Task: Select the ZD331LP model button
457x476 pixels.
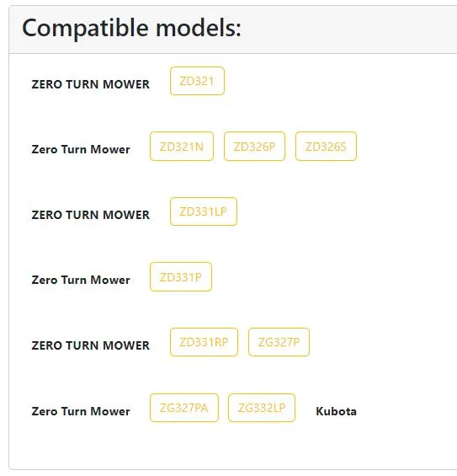Action: pos(204,211)
